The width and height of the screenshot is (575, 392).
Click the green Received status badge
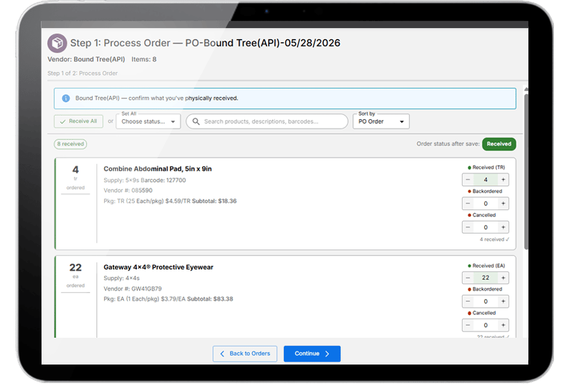(x=499, y=144)
